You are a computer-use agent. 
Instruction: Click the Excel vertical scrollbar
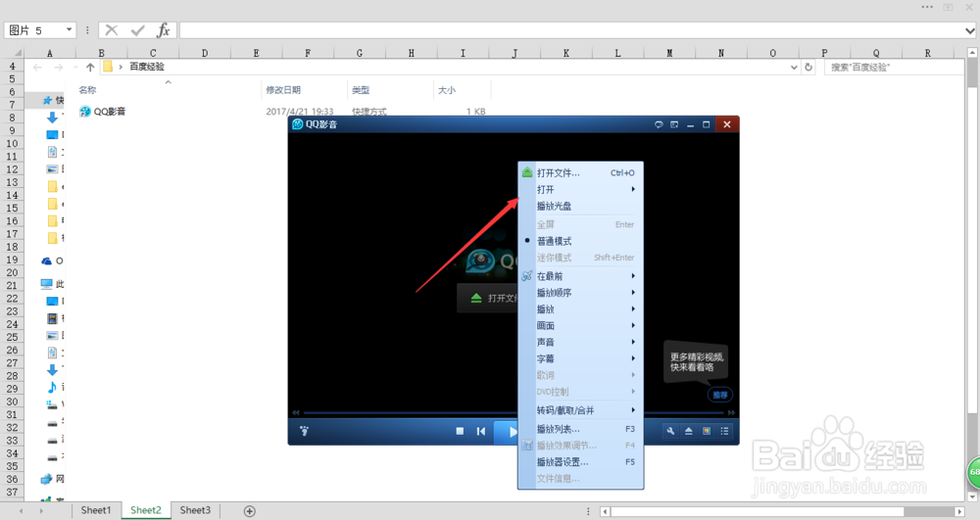coord(972,275)
